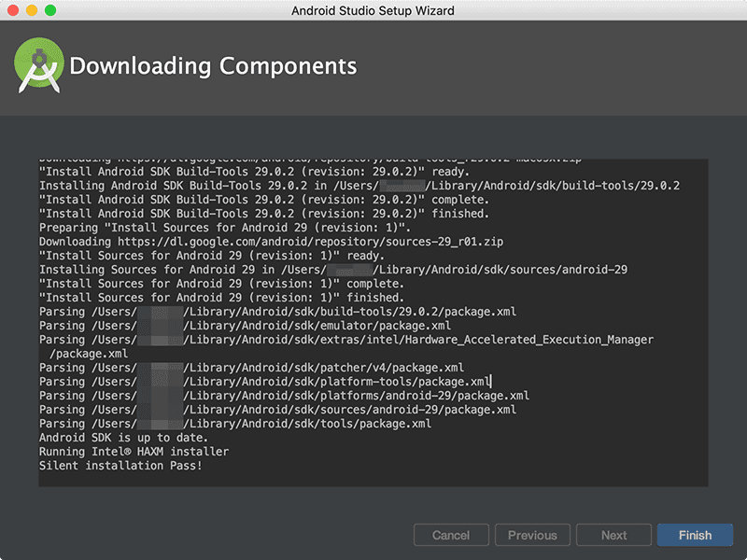Click the sources-29_r01.zip download URL line
This screenshot has height=560, width=747.
(271, 242)
